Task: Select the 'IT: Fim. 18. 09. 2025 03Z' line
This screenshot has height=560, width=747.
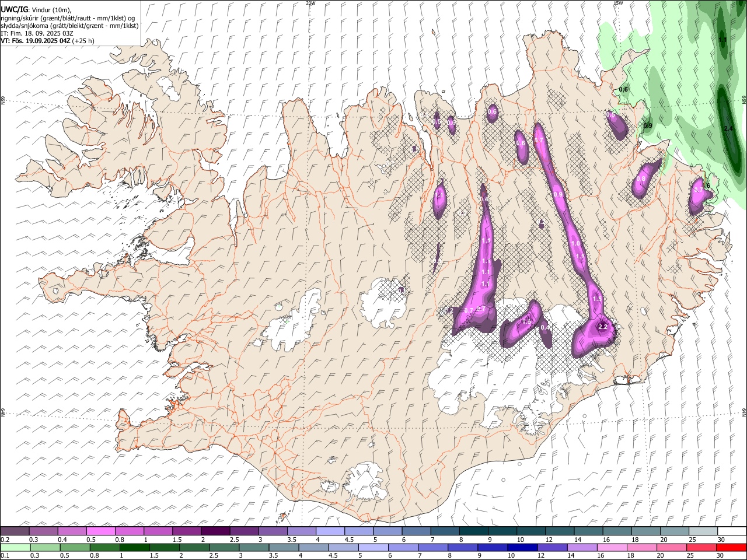Action: (37, 33)
